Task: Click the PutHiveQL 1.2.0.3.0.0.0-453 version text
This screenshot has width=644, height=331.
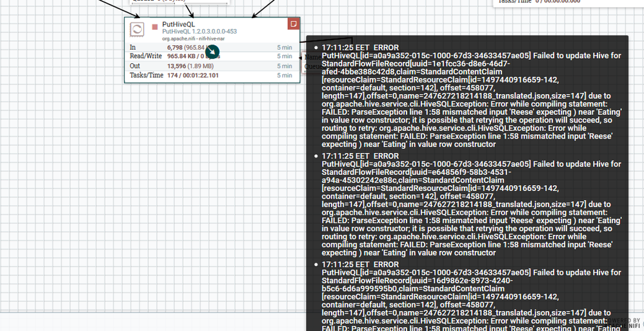Action: pos(199,32)
